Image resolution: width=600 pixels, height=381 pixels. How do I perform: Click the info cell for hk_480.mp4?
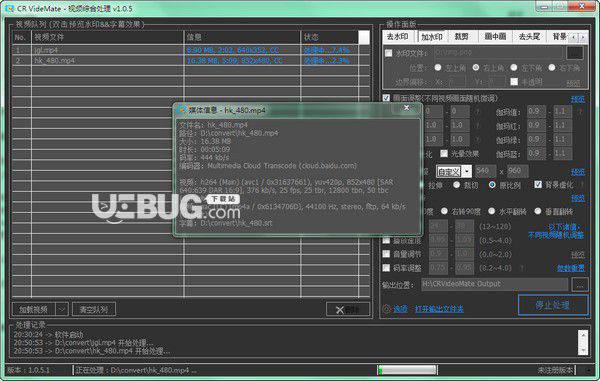pyautogui.click(x=242, y=60)
